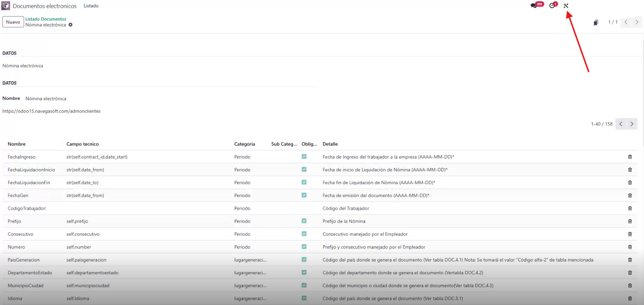Open the Listado menu item
644x305 pixels.
point(91,6)
